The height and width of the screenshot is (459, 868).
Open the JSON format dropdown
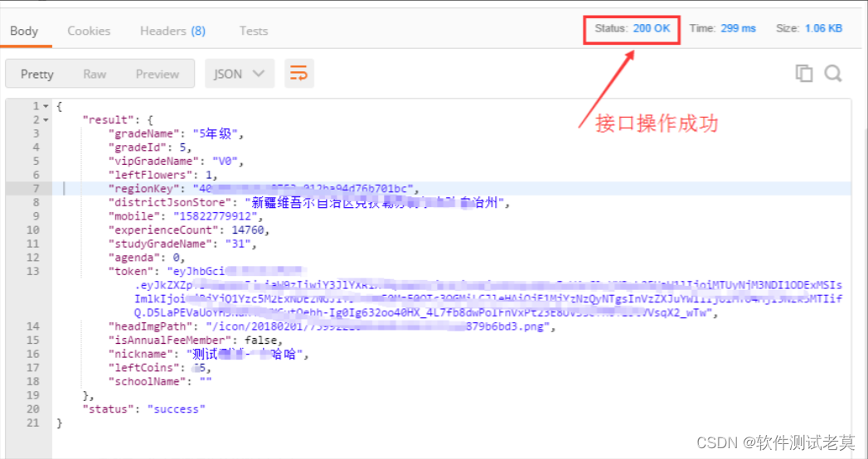(240, 74)
